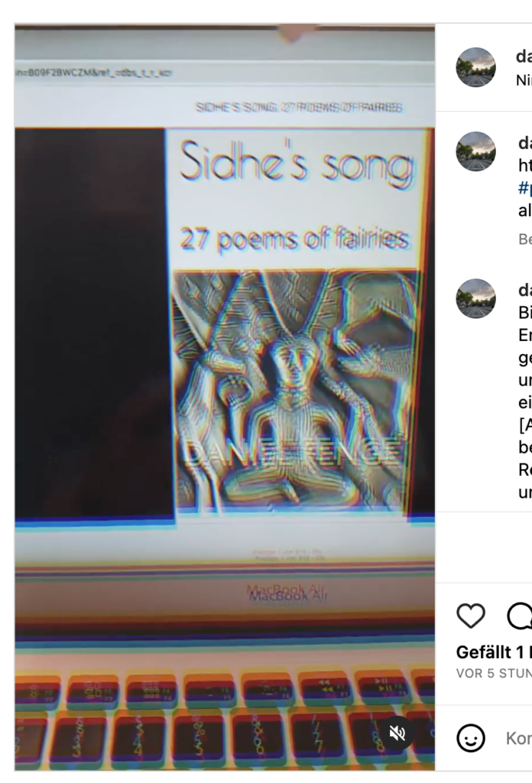Open the username in the post header
Viewport: 532px width, 783px height.
[524, 57]
